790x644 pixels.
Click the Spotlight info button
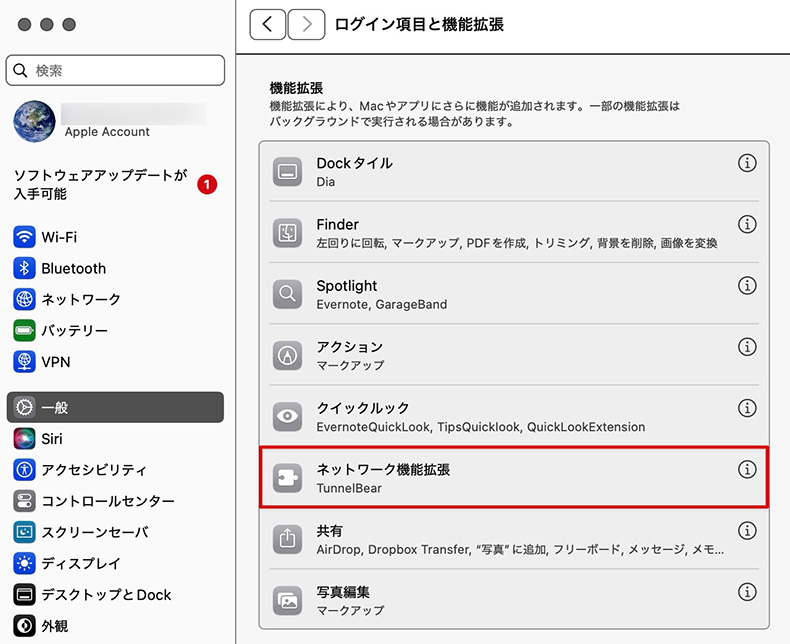[746, 286]
